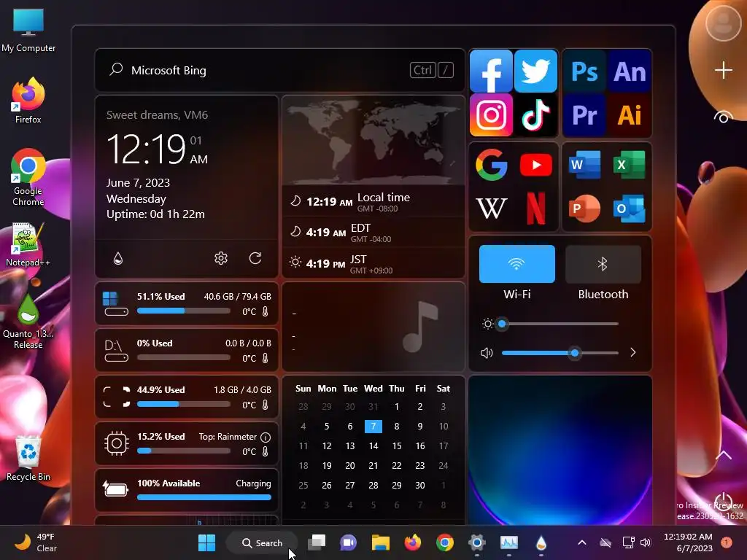The image size is (747, 560).
Task: Click the 44.9% Used RAM widget
Action: tap(187, 397)
